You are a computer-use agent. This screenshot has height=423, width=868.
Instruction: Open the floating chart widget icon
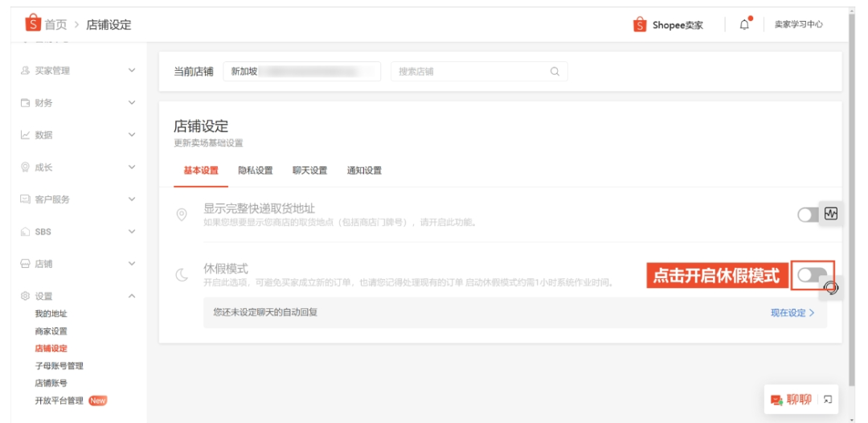click(x=831, y=214)
